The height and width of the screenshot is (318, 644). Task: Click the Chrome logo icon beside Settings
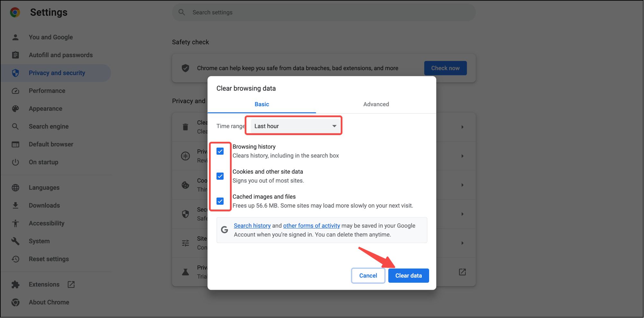[x=15, y=13]
